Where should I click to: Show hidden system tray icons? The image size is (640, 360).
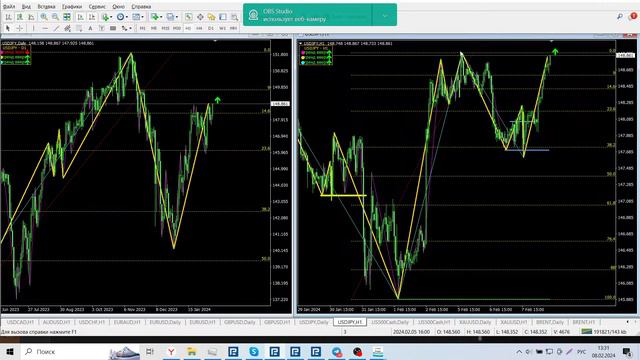click(x=519, y=351)
